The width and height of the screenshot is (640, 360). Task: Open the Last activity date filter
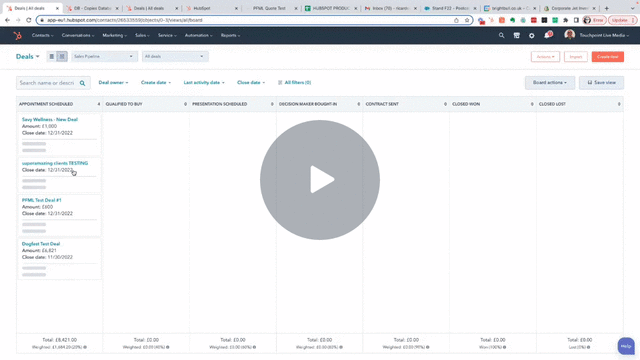pyautogui.click(x=204, y=82)
